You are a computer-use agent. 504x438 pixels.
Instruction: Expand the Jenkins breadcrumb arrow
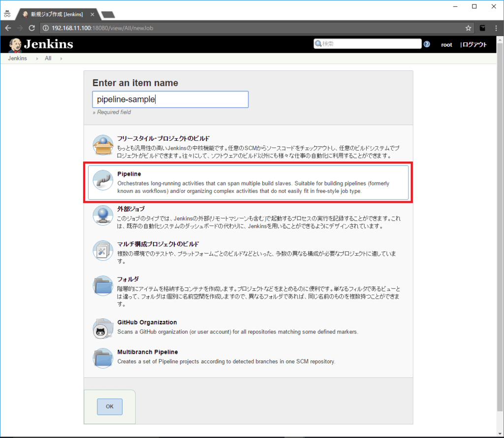pyautogui.click(x=37, y=59)
